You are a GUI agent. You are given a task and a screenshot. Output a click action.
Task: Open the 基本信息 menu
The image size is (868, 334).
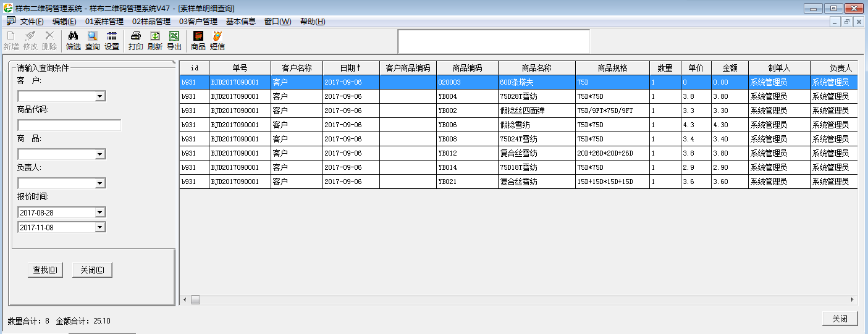[x=241, y=21]
